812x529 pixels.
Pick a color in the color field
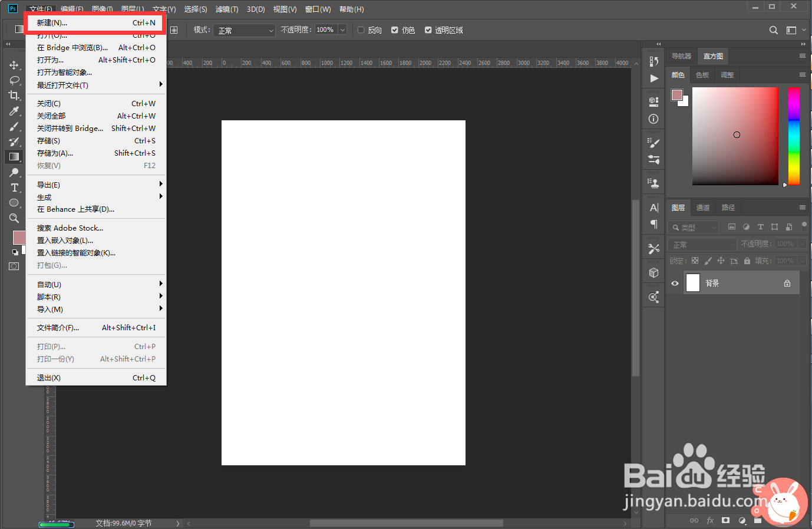coord(735,136)
